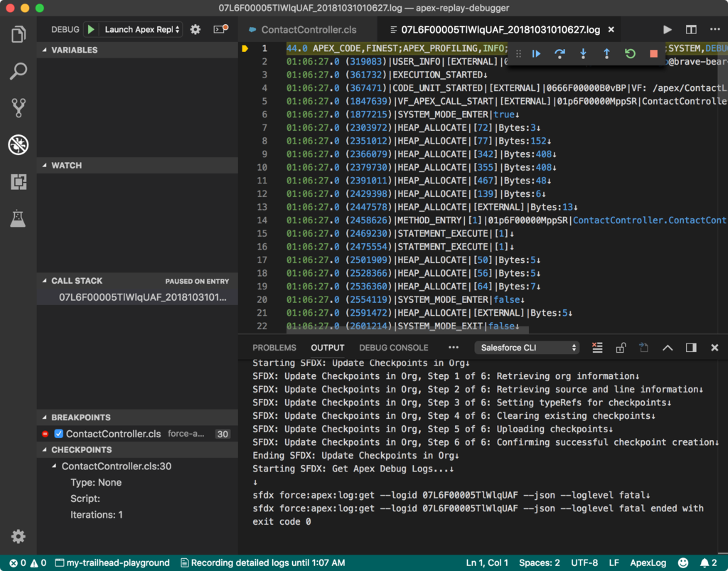
Task: Click my-trailhead-playground org in status bar
Action: click(x=112, y=562)
